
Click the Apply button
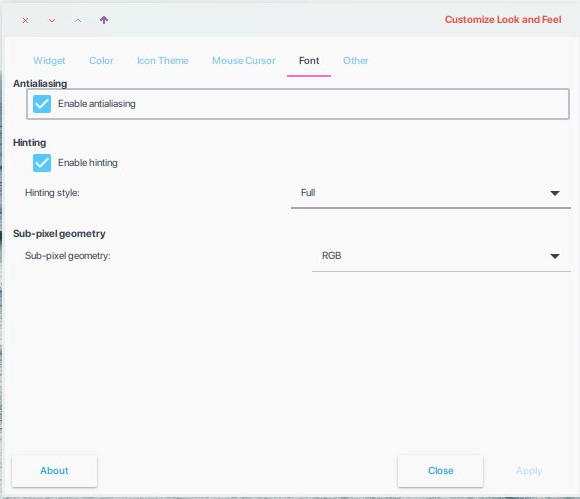pos(529,471)
